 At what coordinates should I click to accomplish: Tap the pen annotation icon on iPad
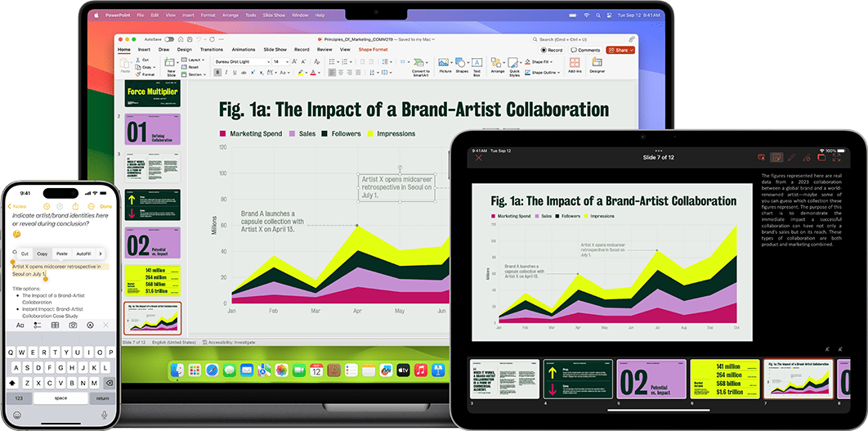(x=791, y=156)
